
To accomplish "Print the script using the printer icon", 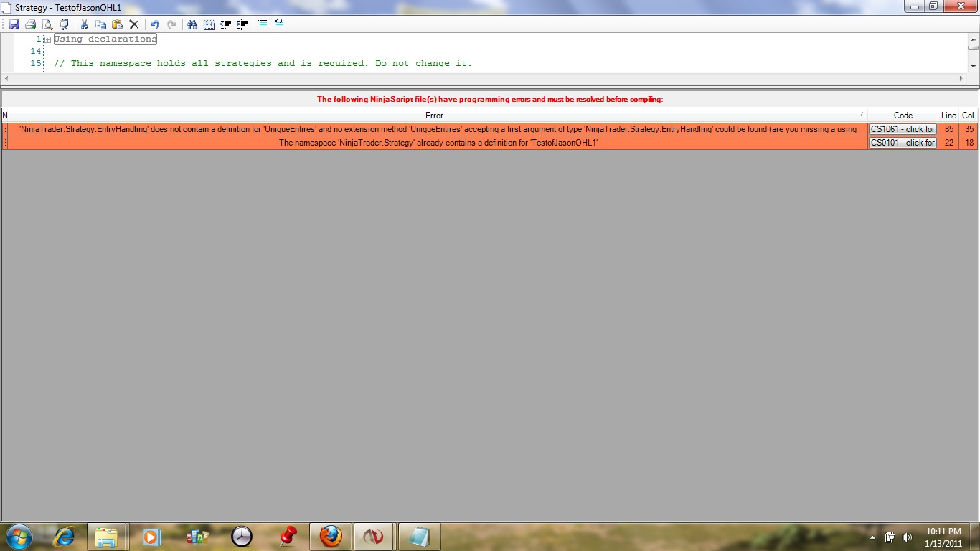I will point(30,24).
